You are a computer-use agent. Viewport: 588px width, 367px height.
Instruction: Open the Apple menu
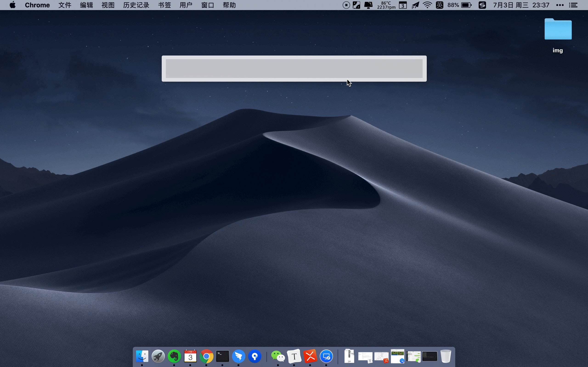click(x=13, y=5)
